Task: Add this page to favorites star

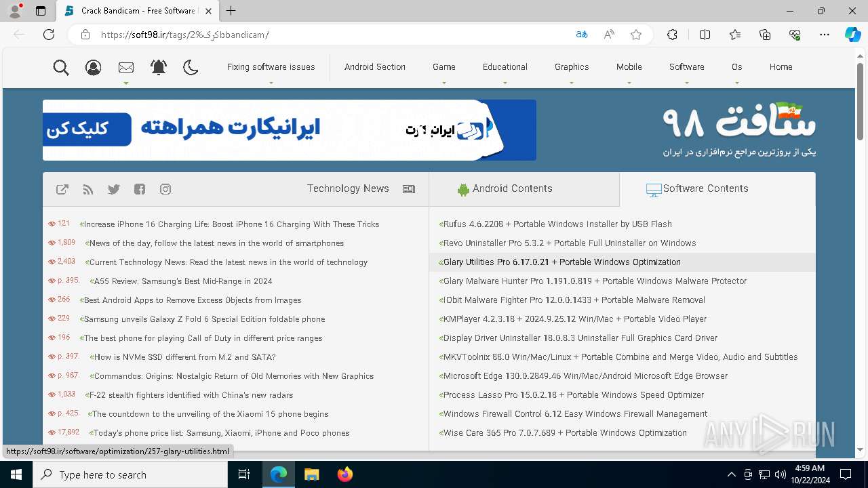Action: [x=636, y=35]
